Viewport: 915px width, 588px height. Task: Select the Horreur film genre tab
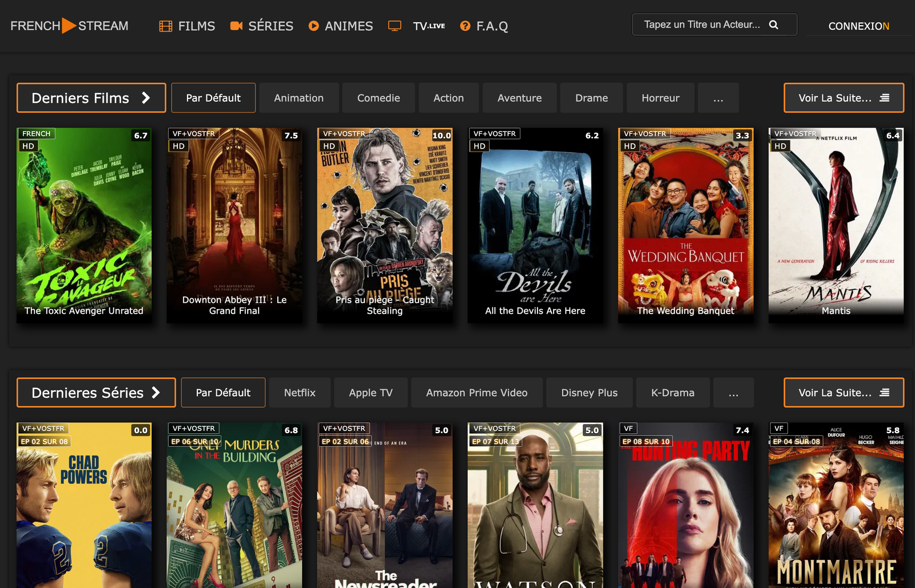661,98
